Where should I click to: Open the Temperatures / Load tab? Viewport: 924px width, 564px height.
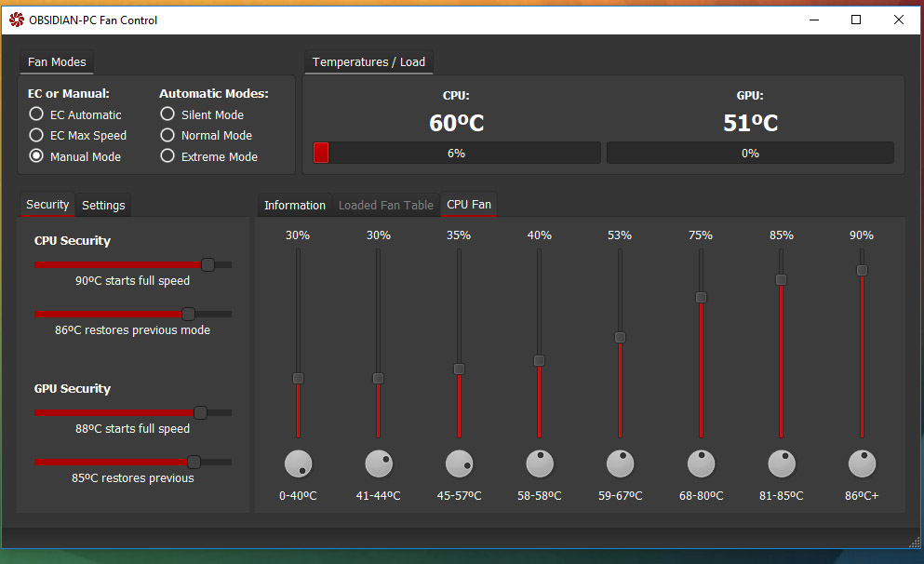tap(368, 61)
